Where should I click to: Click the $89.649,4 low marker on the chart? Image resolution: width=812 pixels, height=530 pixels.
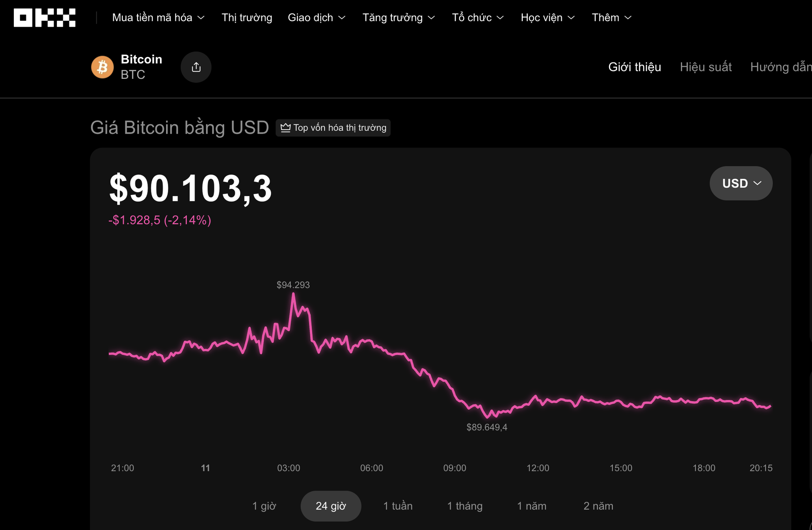coord(487,427)
